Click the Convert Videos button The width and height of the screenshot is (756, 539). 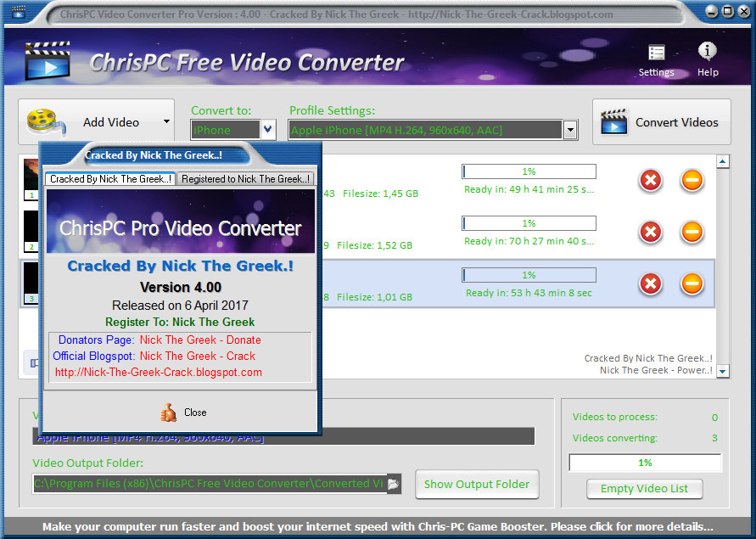click(661, 122)
